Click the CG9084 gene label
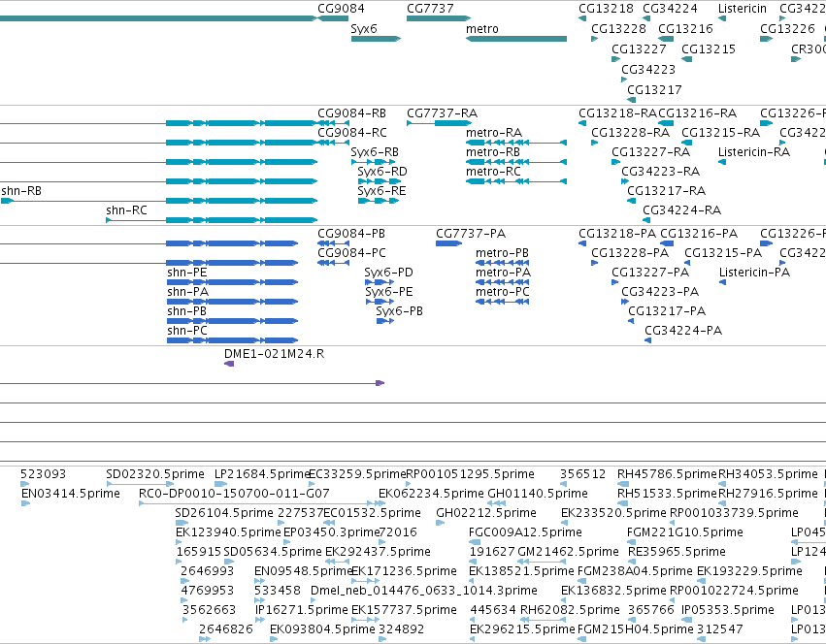 coord(341,9)
